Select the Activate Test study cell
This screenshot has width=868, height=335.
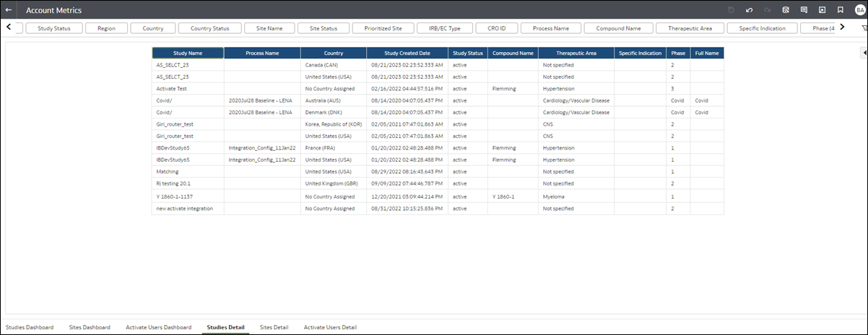coord(188,89)
